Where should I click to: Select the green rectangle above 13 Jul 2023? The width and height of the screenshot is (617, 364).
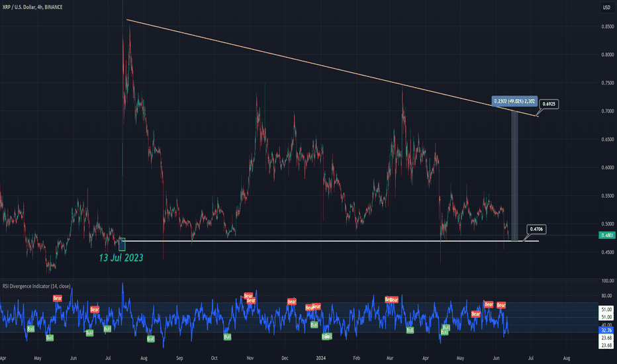[x=122, y=244]
